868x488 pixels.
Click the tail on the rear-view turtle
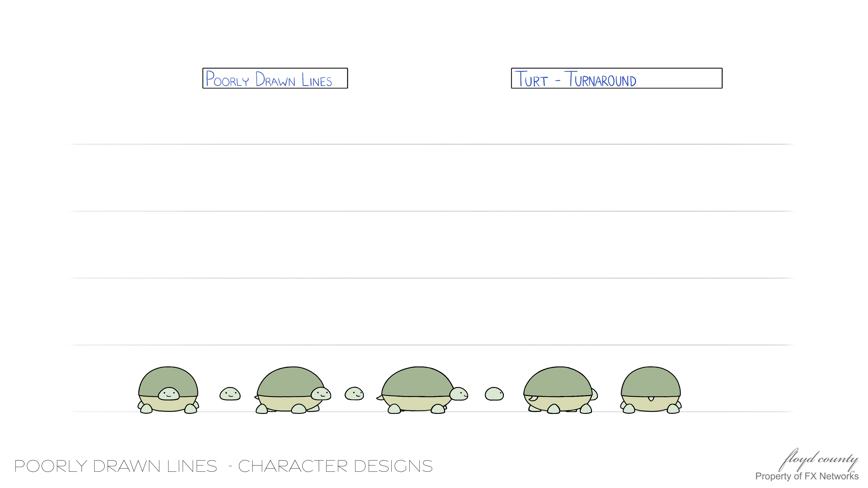pos(651,399)
